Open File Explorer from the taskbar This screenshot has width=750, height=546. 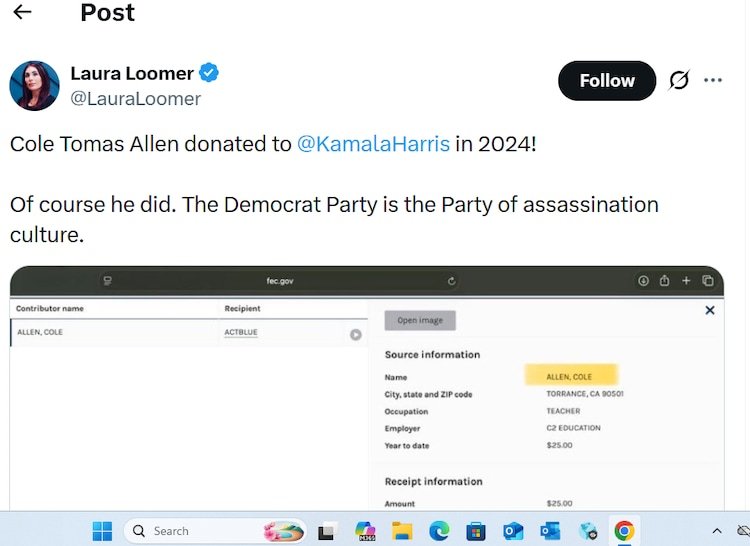tap(402, 531)
